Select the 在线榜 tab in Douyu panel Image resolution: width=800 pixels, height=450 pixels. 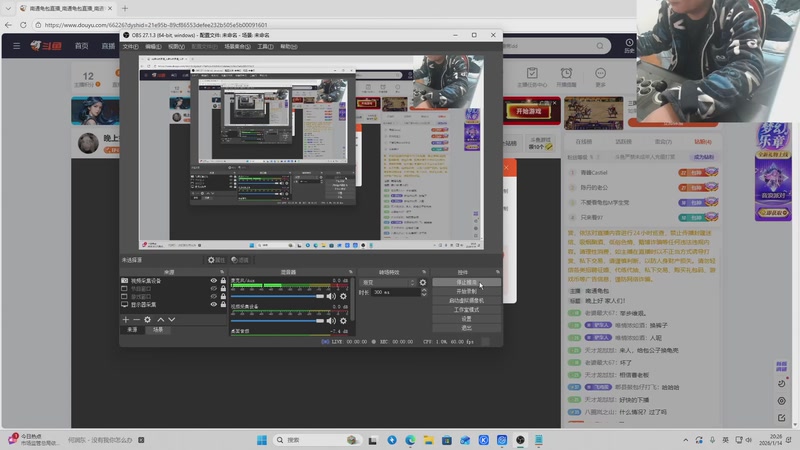coord(584,141)
